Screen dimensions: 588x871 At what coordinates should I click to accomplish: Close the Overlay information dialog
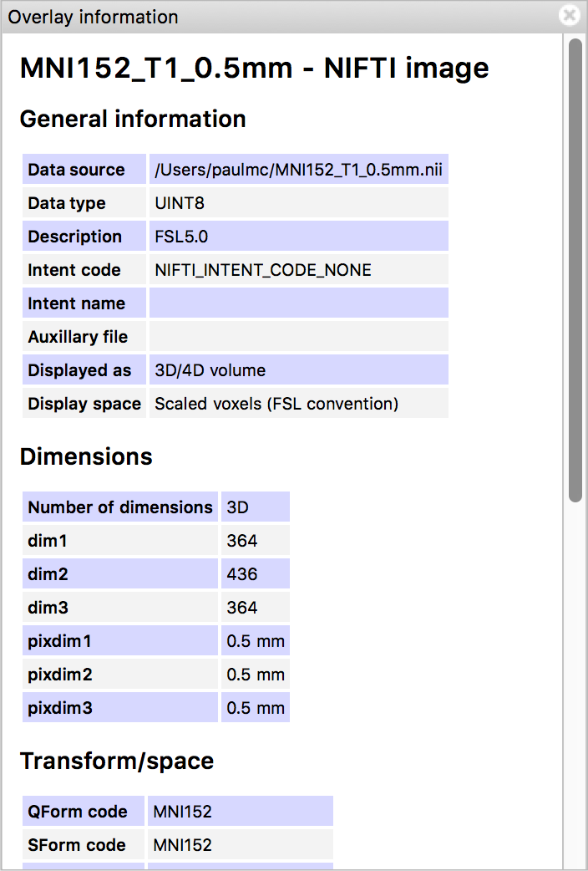pyautogui.click(x=569, y=15)
